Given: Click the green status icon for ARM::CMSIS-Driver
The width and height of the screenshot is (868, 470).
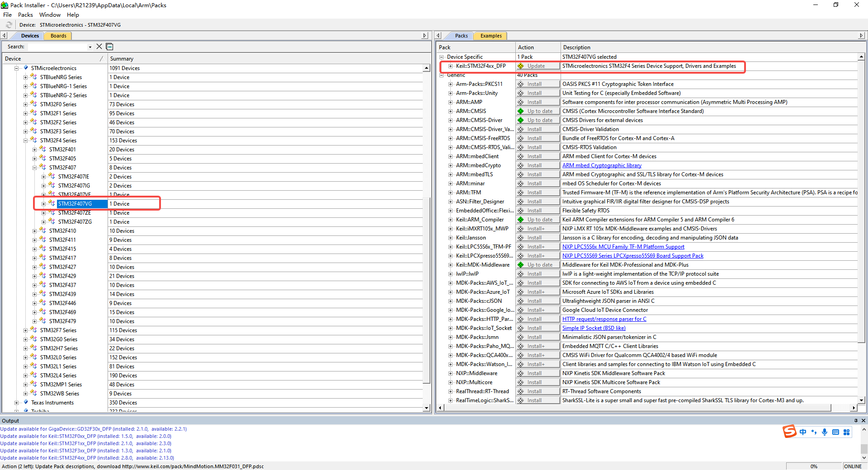Looking at the screenshot, I should coord(521,120).
